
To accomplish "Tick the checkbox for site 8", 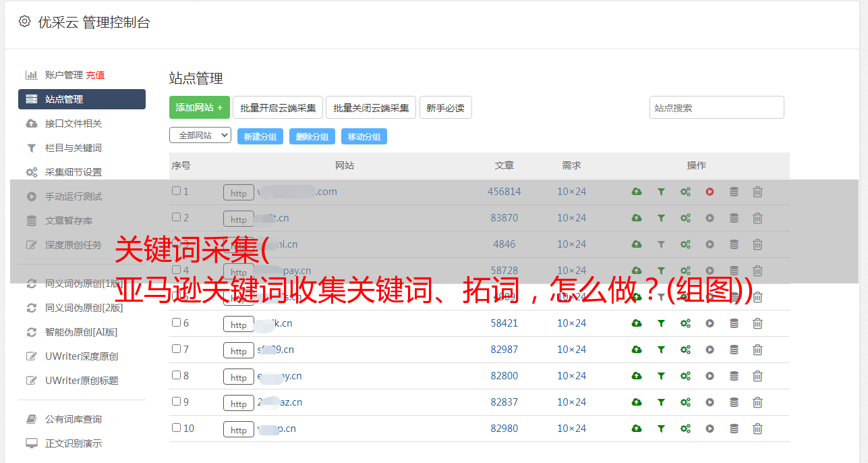I will click(x=176, y=375).
